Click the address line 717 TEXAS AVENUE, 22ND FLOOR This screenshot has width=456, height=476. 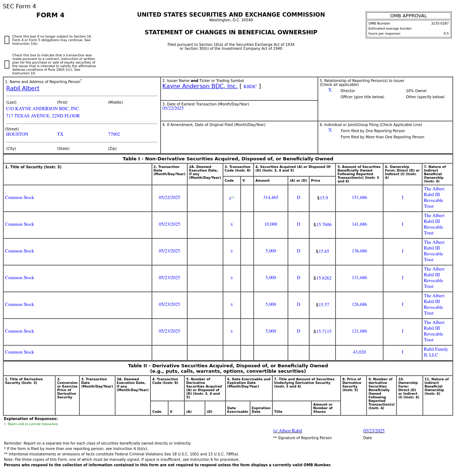pyautogui.click(x=43, y=116)
